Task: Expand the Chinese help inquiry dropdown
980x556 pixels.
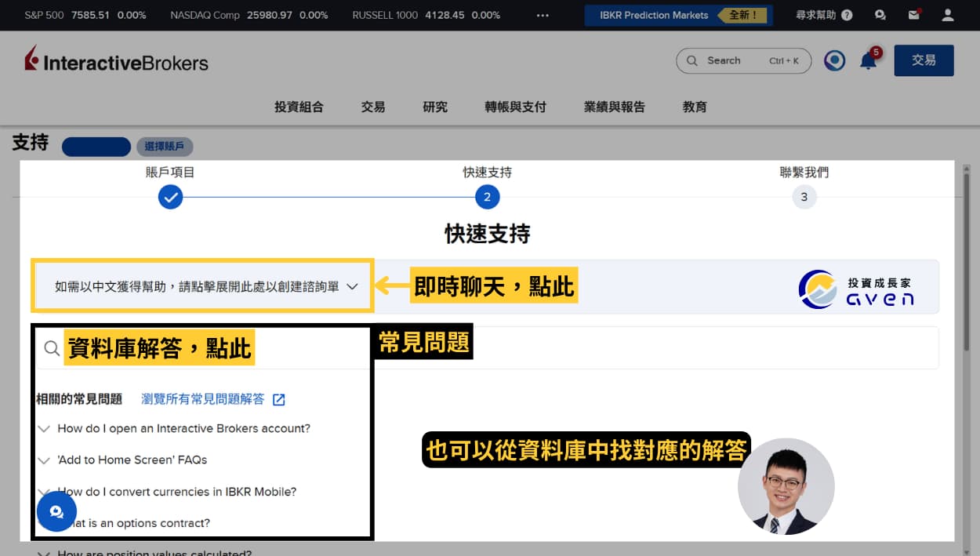Action: [205, 287]
